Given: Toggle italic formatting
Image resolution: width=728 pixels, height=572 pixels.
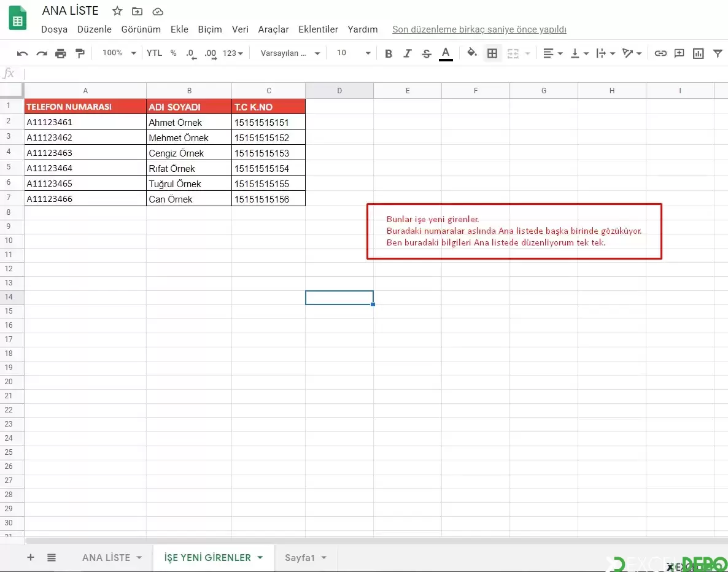Looking at the screenshot, I should pos(408,53).
